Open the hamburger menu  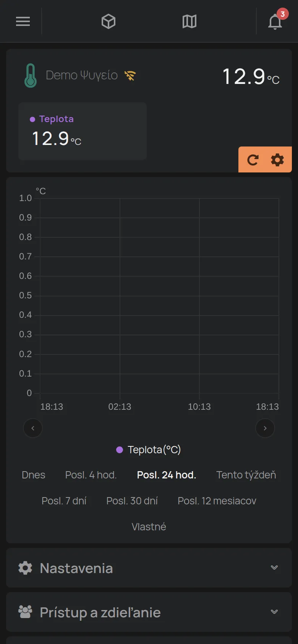click(x=23, y=21)
